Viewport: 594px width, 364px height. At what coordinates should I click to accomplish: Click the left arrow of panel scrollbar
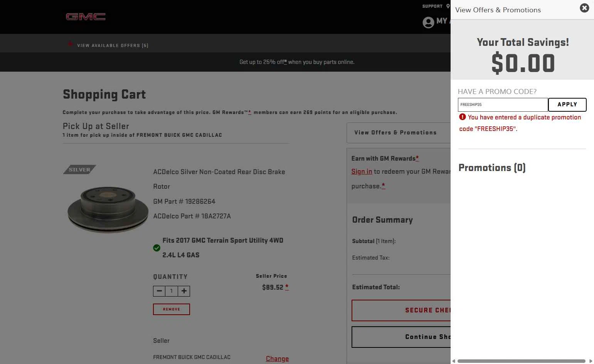454,361
